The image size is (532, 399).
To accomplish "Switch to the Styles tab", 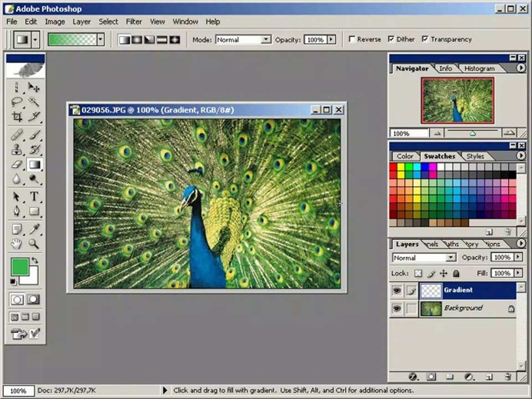I will coord(475,156).
